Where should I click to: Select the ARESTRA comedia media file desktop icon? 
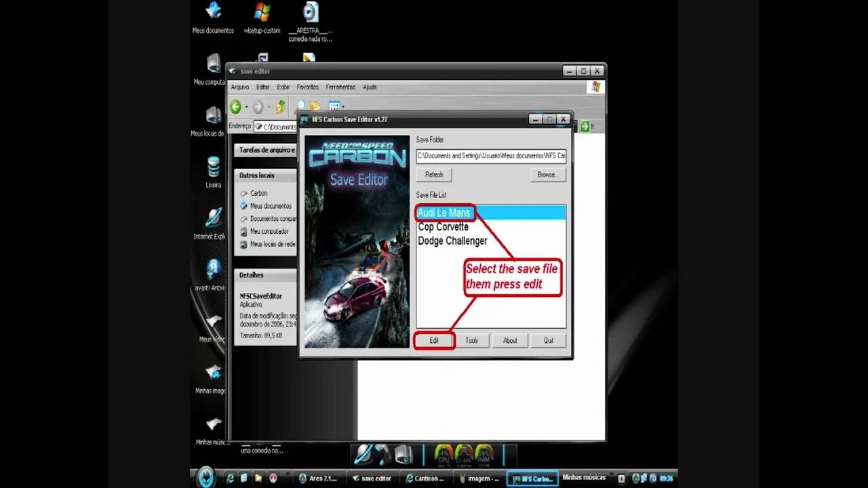[311, 20]
